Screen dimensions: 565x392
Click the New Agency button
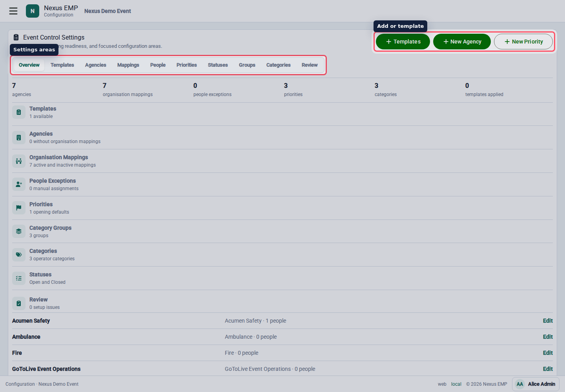point(462,42)
